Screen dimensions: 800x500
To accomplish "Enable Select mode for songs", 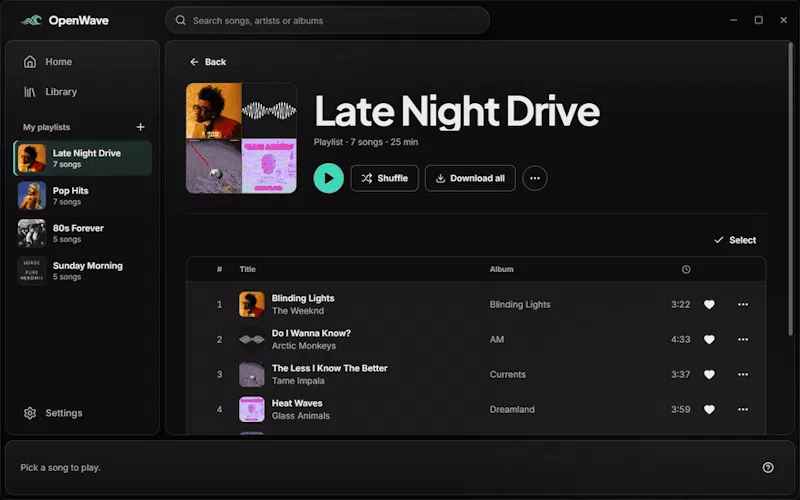I will (x=735, y=240).
